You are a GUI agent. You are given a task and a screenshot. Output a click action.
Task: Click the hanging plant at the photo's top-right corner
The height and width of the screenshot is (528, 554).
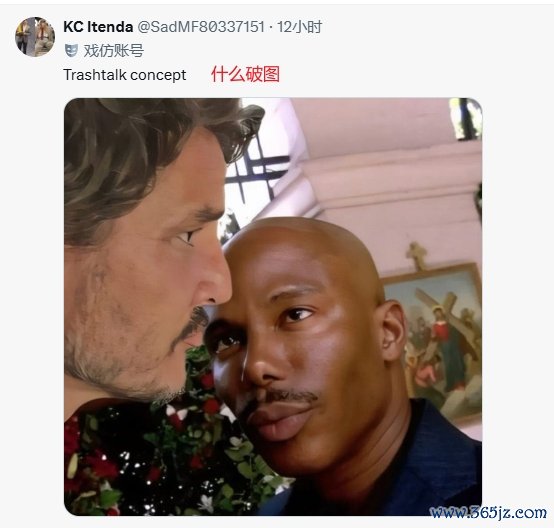[x=466, y=118]
